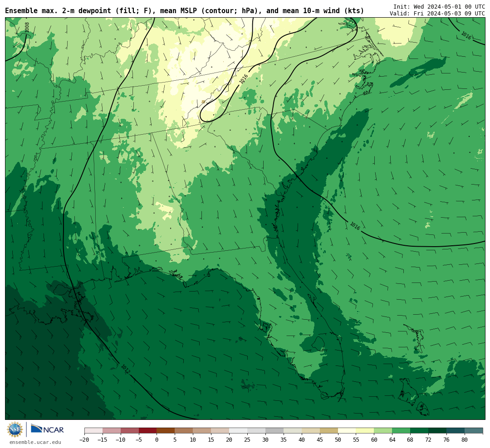
Task: Pick the 76 to 80 dark teal swatch
Action: pyautogui.click(x=456, y=431)
